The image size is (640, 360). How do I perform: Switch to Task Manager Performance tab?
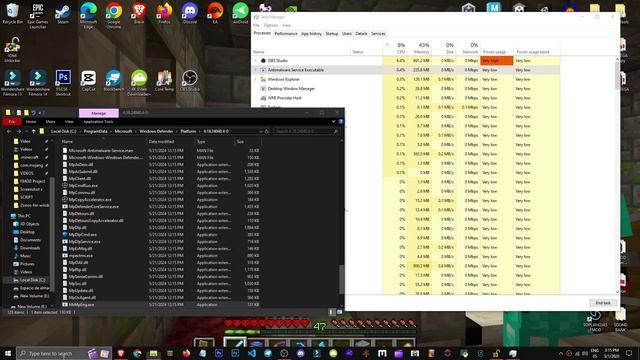pyautogui.click(x=286, y=33)
